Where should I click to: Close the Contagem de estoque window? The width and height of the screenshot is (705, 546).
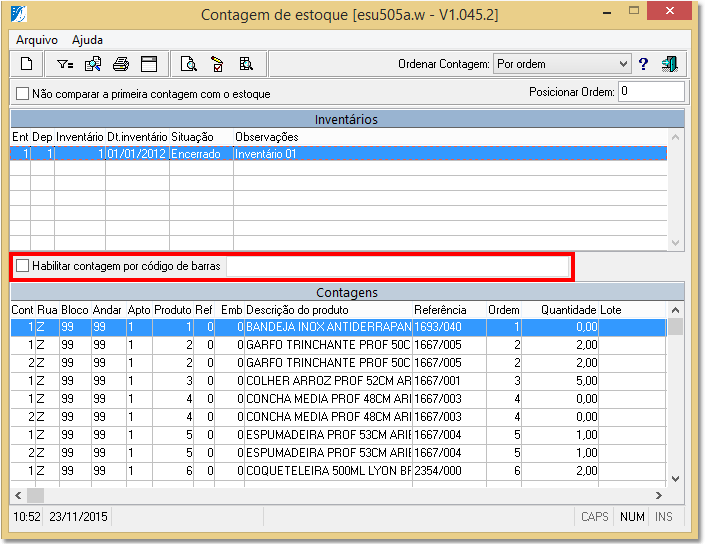coord(669,11)
